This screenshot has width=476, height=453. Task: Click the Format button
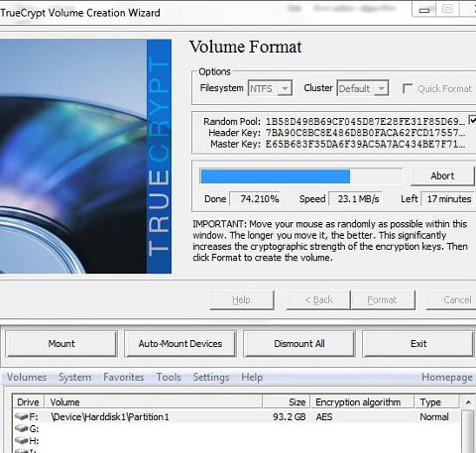coord(382,299)
